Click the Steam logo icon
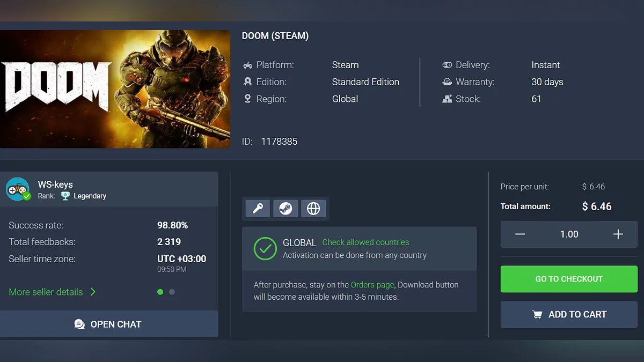Viewport: 644px width, 362px height. (286, 208)
